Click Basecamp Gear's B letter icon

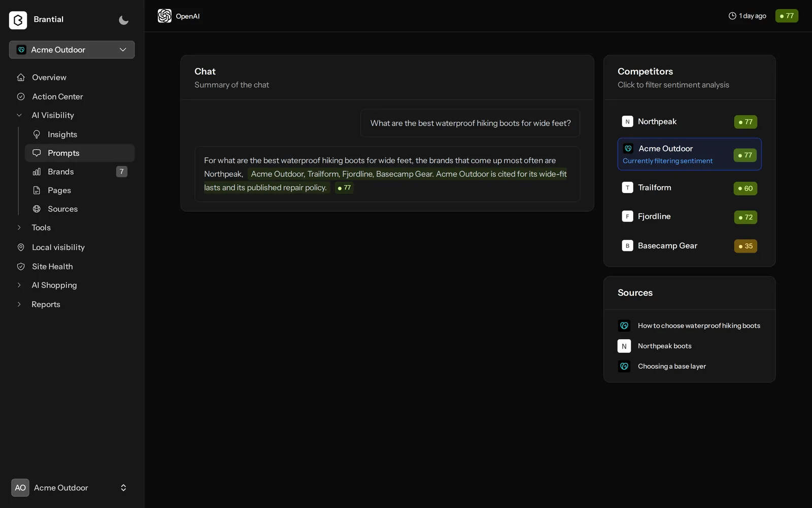(x=627, y=246)
